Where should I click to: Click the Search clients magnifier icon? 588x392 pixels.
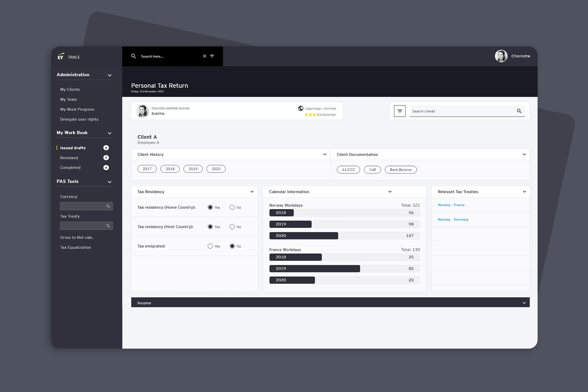pyautogui.click(x=519, y=111)
